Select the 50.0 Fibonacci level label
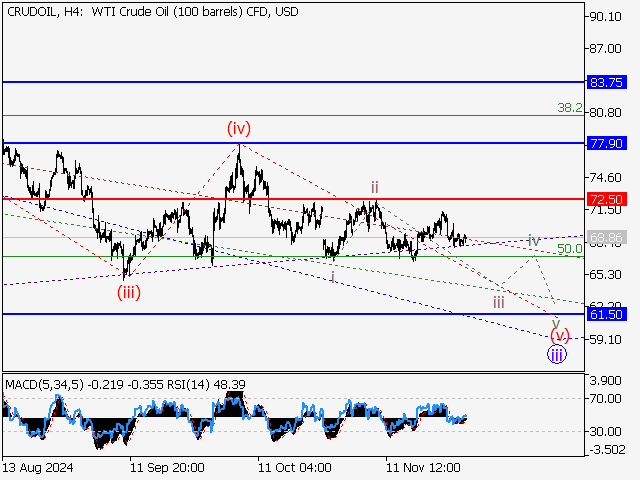The image size is (640, 480). tap(570, 249)
